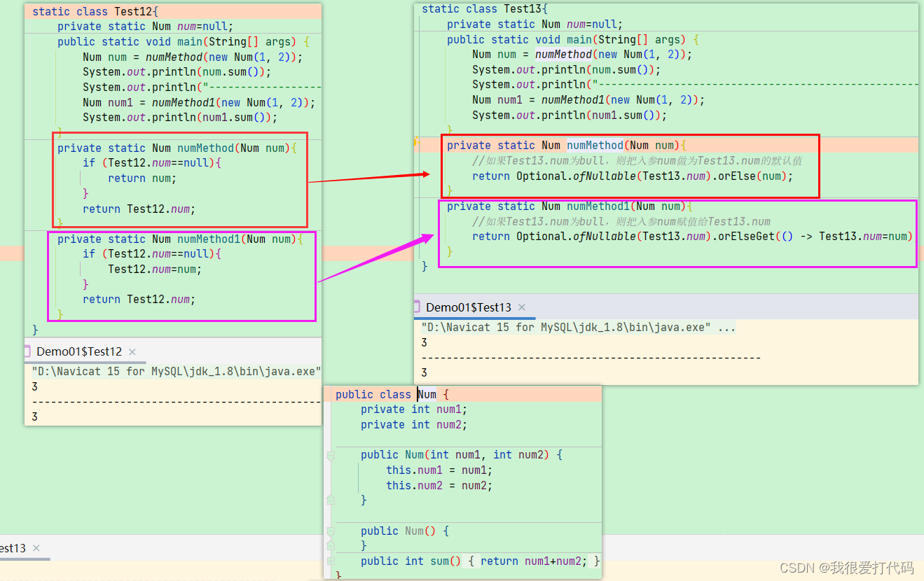Click the java.exe command line in the Test12 console

click(177, 371)
